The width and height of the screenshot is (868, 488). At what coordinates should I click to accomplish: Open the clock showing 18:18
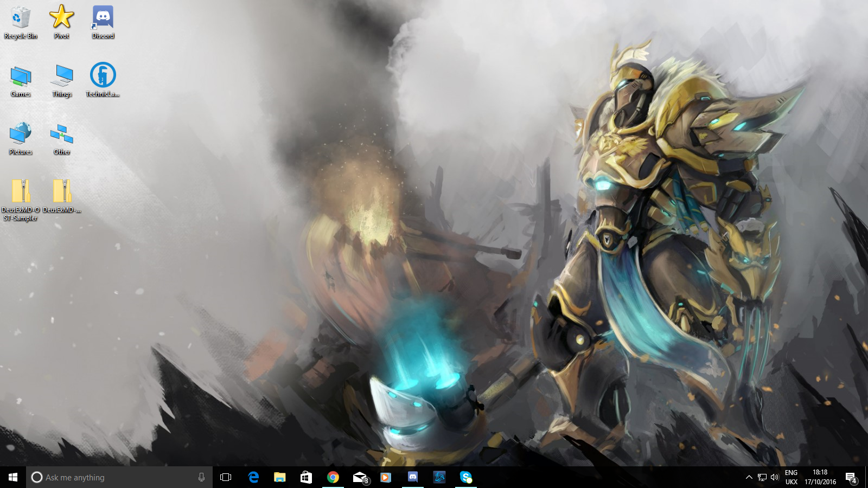820,477
